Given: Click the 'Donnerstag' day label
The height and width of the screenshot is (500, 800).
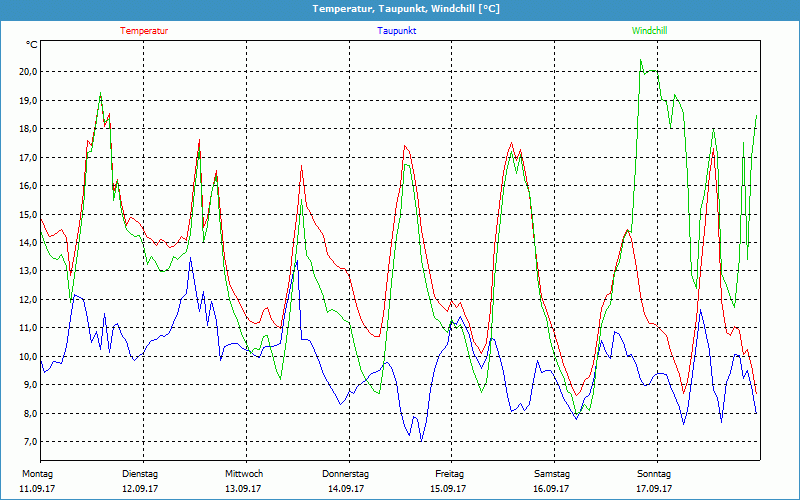Looking at the screenshot, I should pyautogui.click(x=345, y=474).
